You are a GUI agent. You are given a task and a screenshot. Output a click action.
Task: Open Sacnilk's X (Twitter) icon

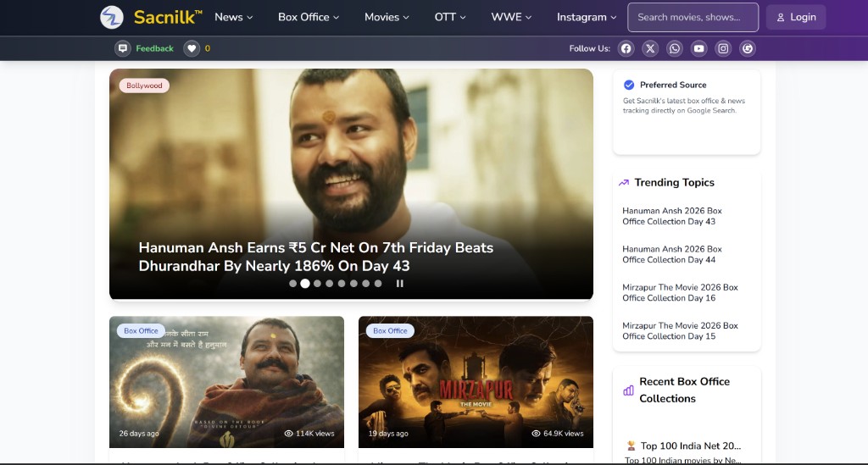[650, 48]
